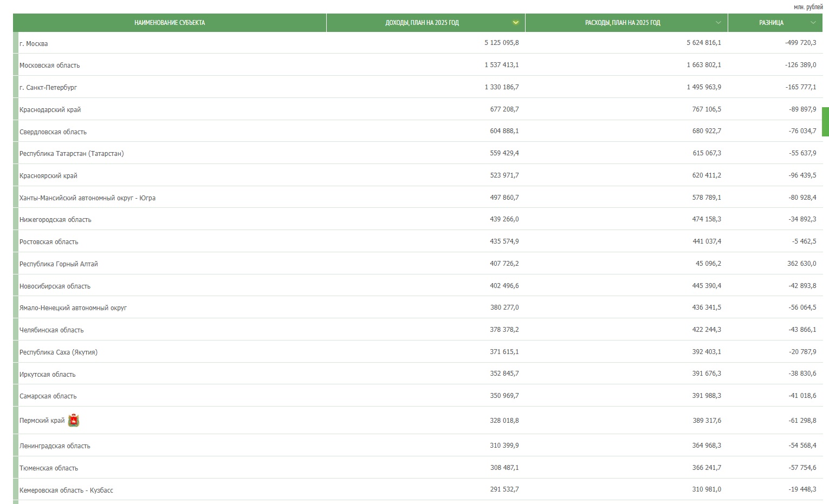Select Новосибирская область row name
This screenshot has width=829, height=504.
tap(55, 286)
